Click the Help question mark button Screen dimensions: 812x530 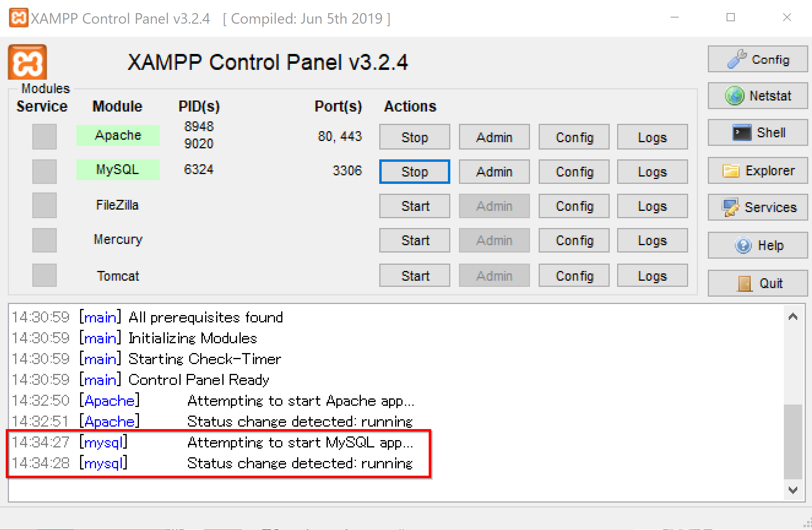pos(758,245)
